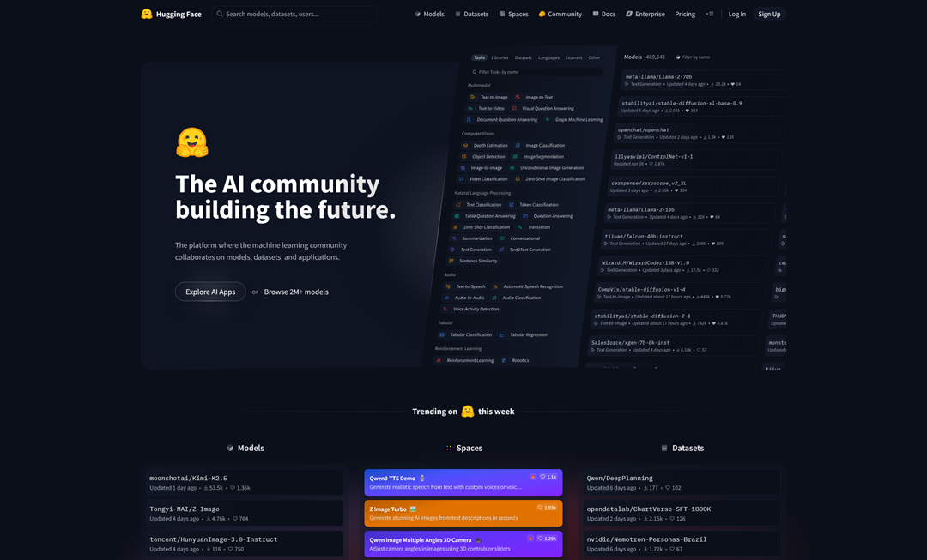927x560 pixels.
Task: Open the extra navigation dropdown next to Pricing
Action: pos(709,14)
